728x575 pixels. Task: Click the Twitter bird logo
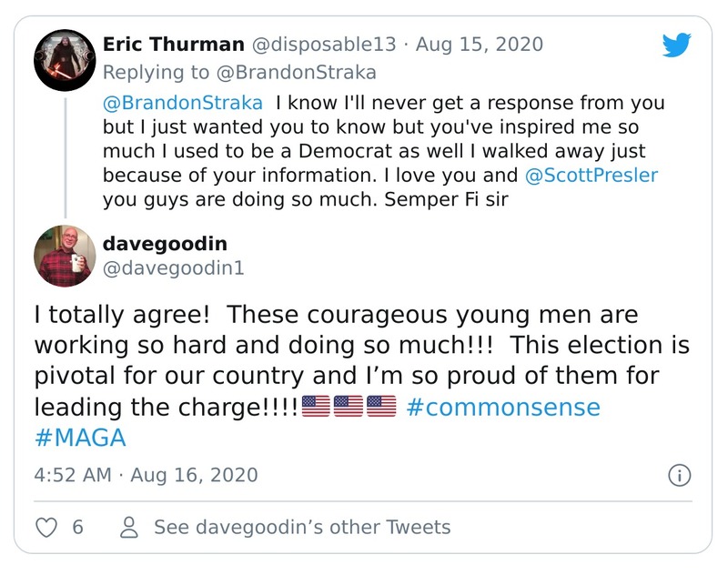676,45
